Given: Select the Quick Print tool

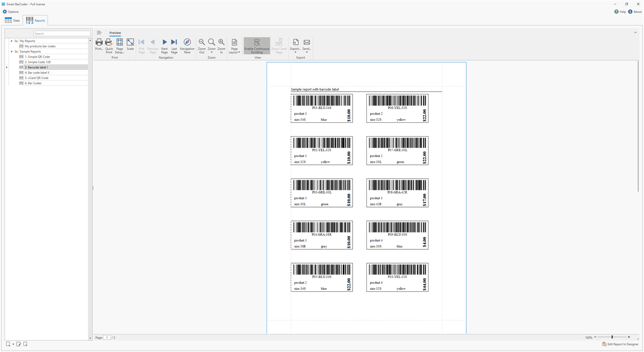Looking at the screenshot, I should pyautogui.click(x=109, y=46).
